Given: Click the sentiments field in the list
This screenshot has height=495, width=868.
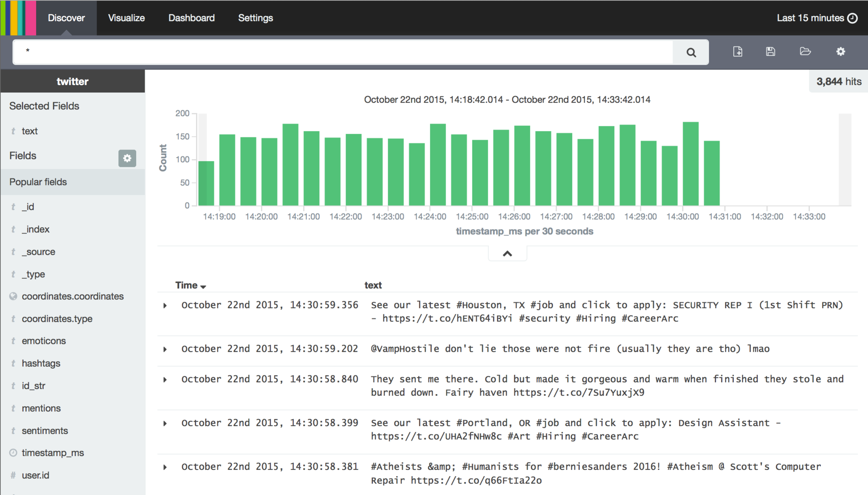Looking at the screenshot, I should 45,431.
